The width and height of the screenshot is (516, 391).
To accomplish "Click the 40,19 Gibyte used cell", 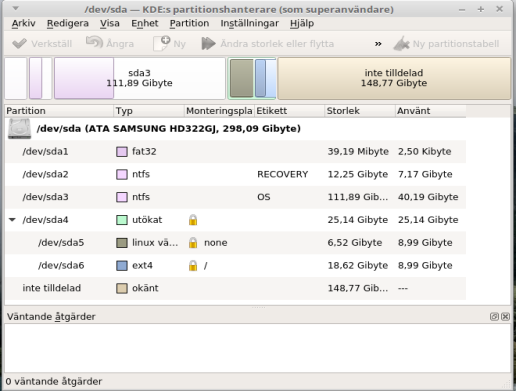I will tap(428, 197).
